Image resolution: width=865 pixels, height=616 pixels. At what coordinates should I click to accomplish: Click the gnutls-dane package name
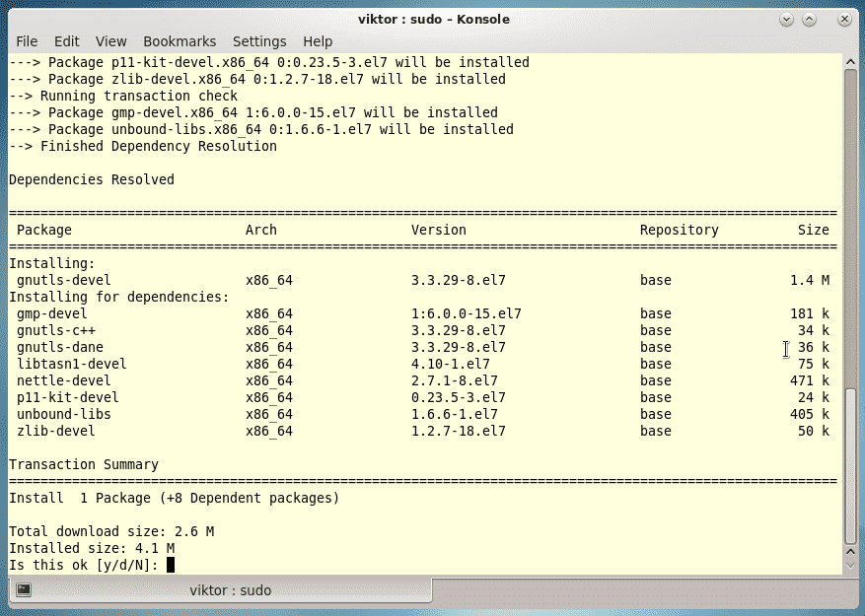[59, 348]
